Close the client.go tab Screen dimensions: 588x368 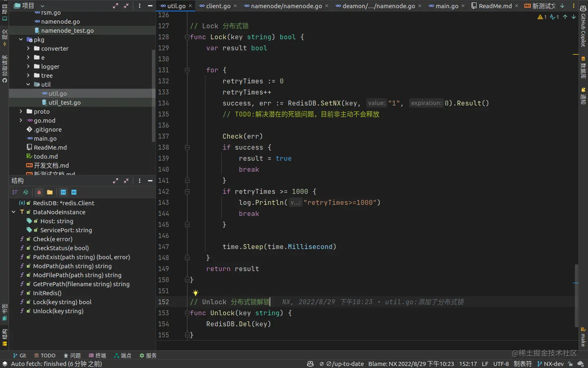point(235,6)
